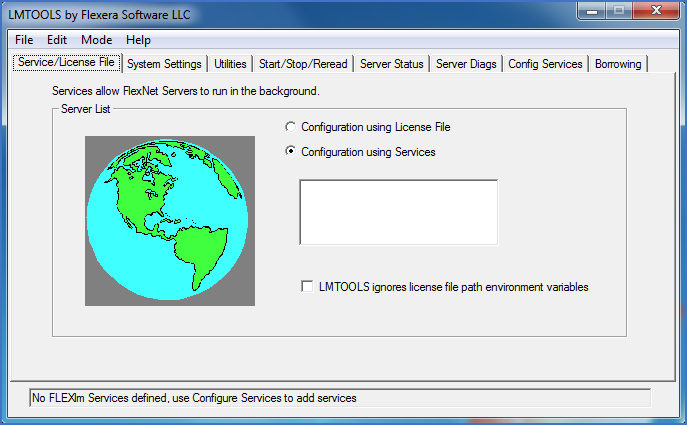Open the File menu
The width and height of the screenshot is (687, 425).
click(x=24, y=40)
